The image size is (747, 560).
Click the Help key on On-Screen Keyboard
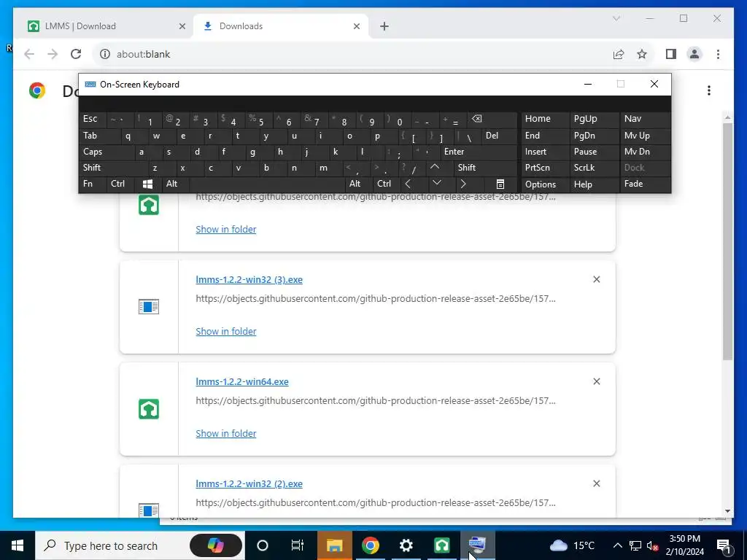click(x=594, y=184)
